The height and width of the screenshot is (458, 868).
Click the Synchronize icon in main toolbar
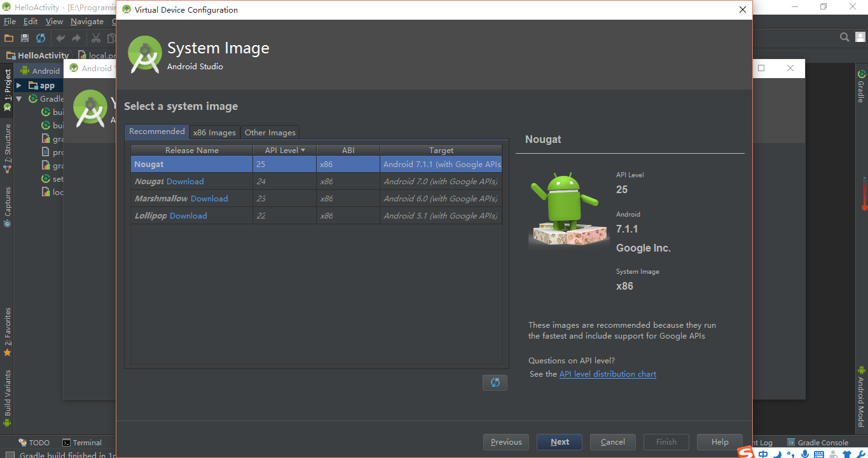point(41,38)
